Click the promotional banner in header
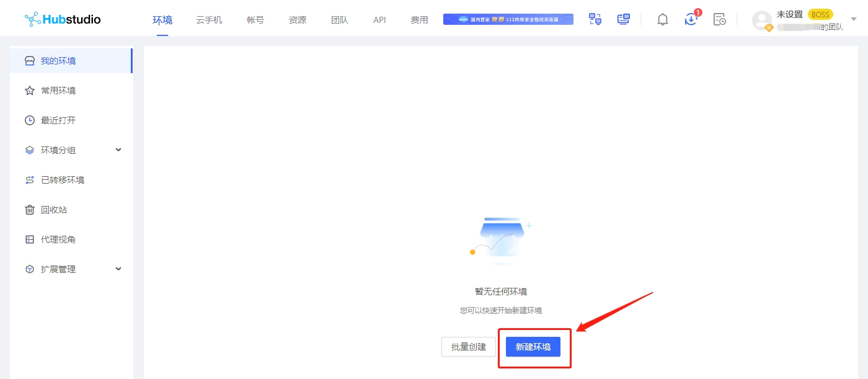This screenshot has width=868, height=379. 508,19
